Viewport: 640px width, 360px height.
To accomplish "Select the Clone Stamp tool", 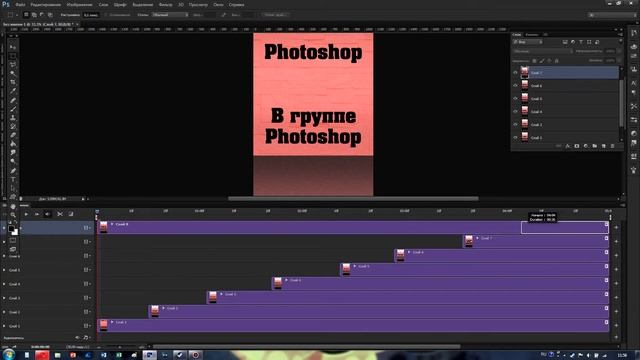I will point(13,118).
